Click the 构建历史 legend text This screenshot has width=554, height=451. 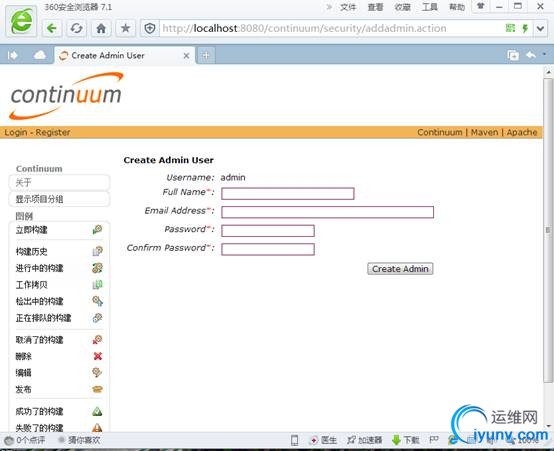(x=31, y=252)
